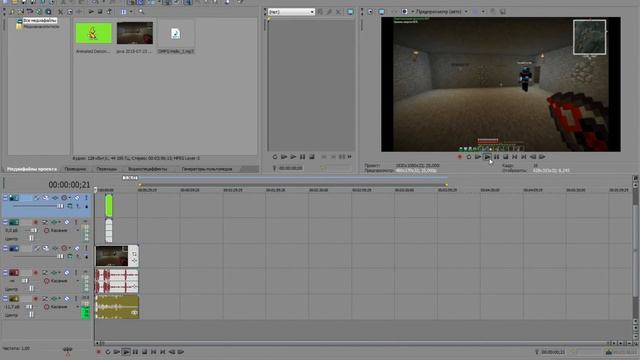Click the loop region bar above the timeline ruler
Viewport: 640px width, 360px height.
click(x=293, y=185)
